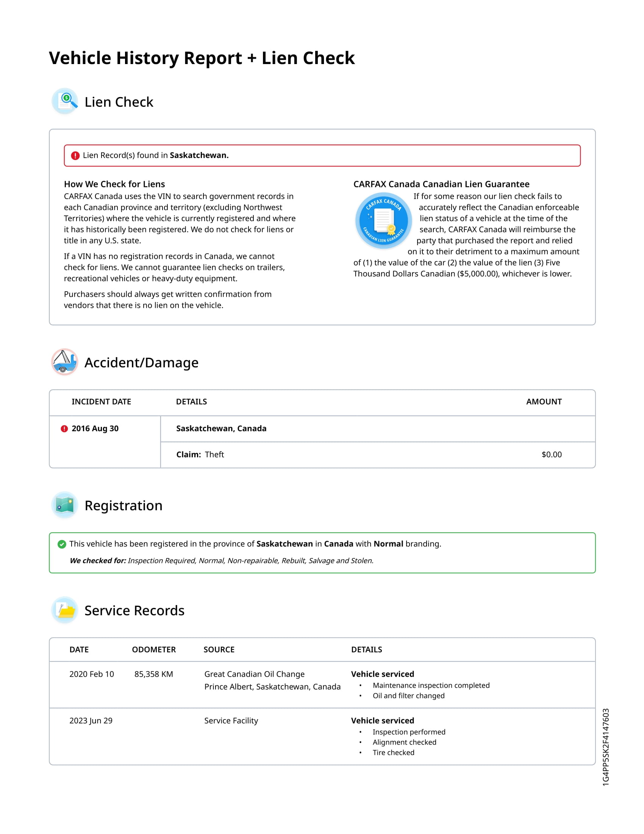
Task: Click the '85,358 KM' odometer reading
Action: point(153,674)
